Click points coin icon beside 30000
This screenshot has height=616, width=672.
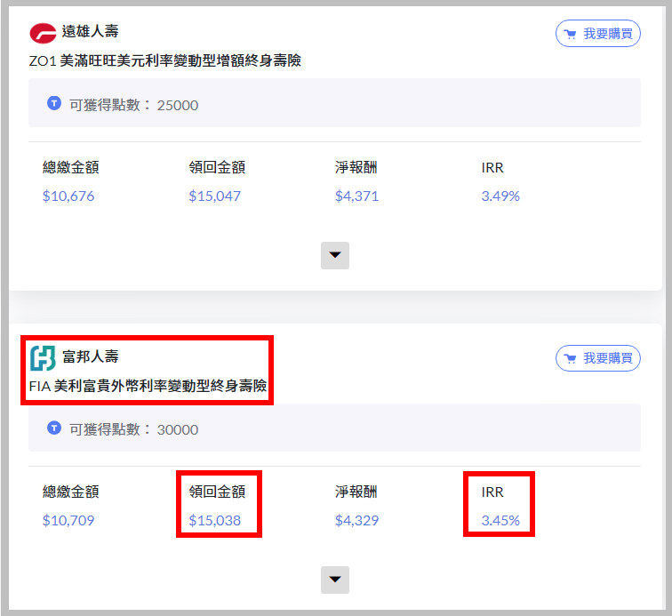click(x=54, y=428)
